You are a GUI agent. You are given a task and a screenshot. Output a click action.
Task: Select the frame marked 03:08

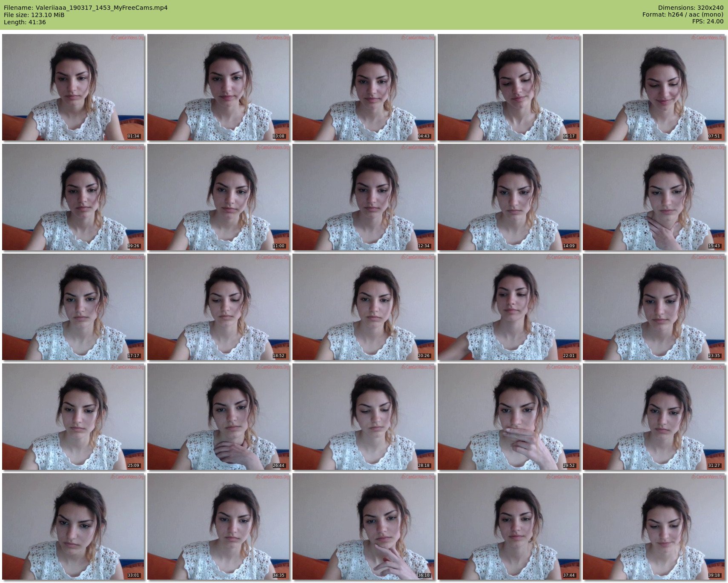[218, 87]
